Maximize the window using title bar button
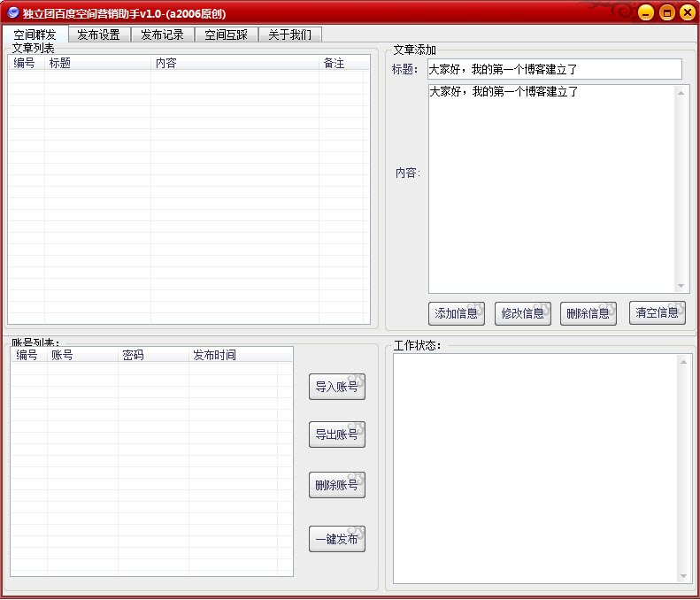This screenshot has height=600, width=700. tap(667, 12)
